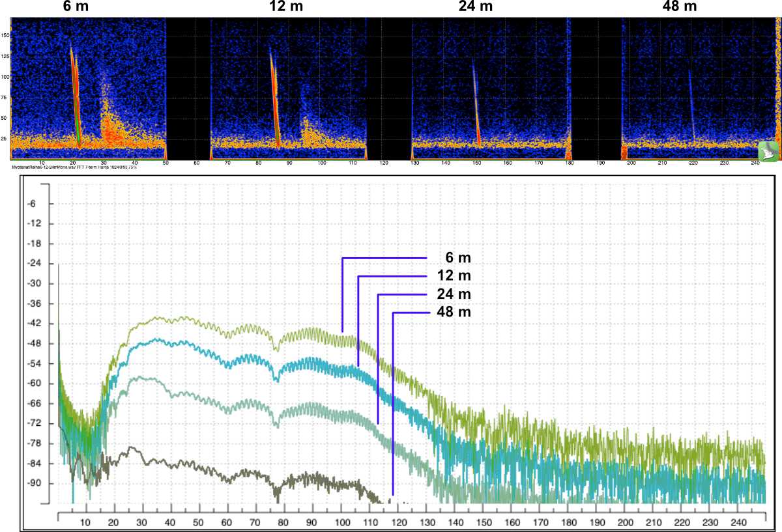Click the 150 tick on the spectrogram time axis
Screen dimensions: 782x532
[x=476, y=163]
